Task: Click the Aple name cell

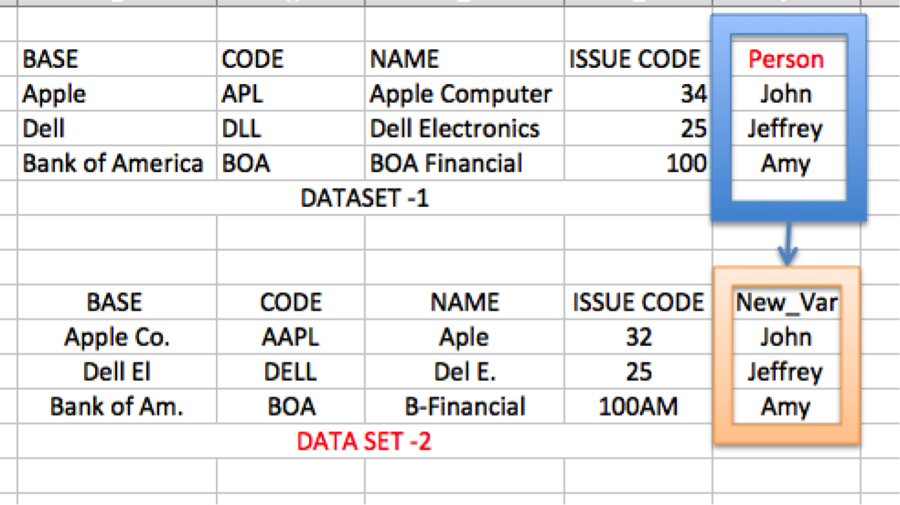Action: 464,337
